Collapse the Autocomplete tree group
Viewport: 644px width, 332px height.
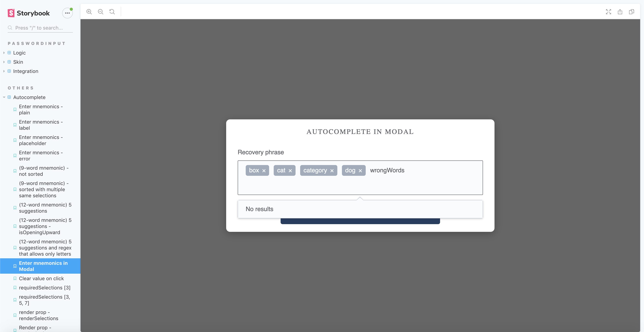[29, 97]
